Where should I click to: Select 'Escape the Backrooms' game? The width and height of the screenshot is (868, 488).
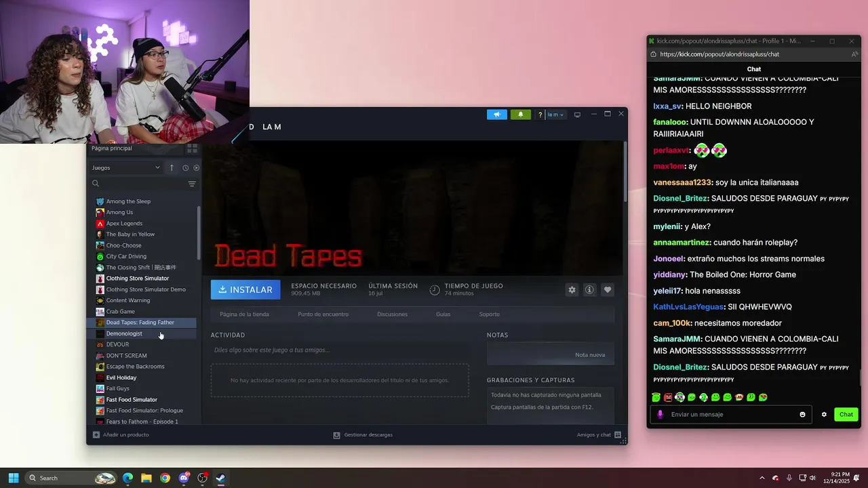click(135, 366)
